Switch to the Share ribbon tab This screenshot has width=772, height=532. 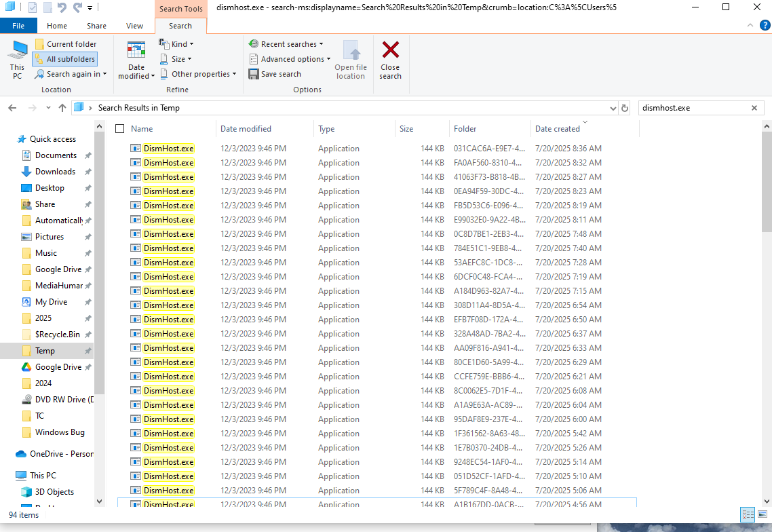pos(96,26)
